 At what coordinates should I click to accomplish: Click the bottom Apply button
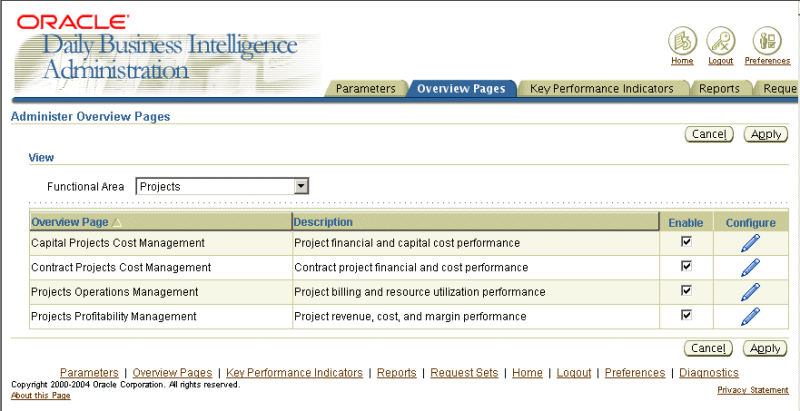766,348
